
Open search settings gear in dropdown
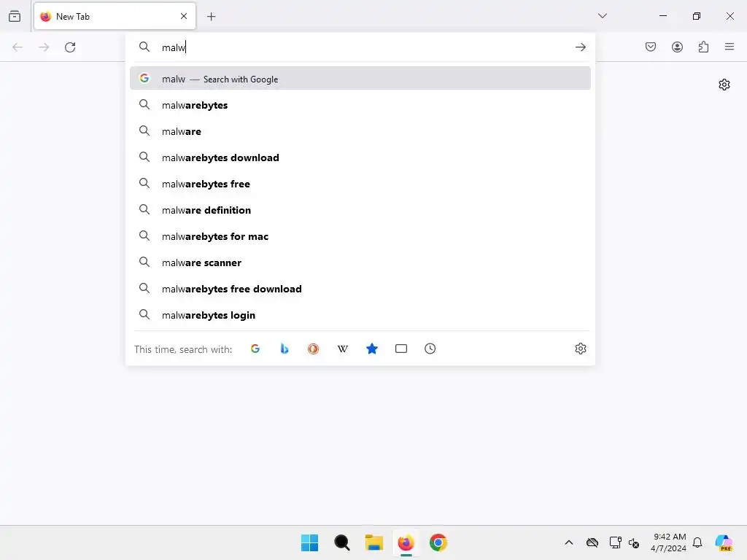click(x=580, y=349)
